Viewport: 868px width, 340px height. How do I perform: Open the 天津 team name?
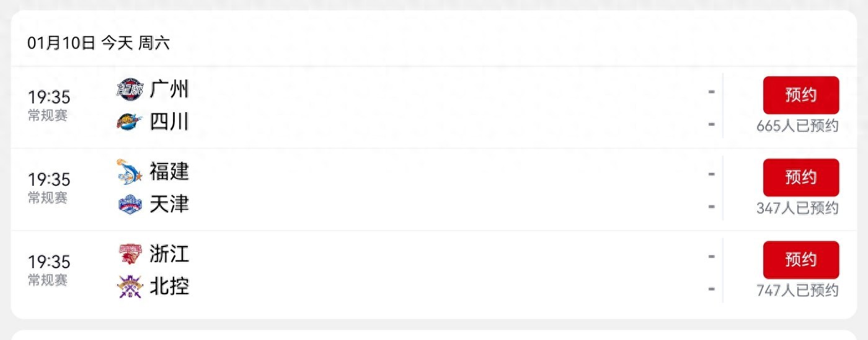pyautogui.click(x=169, y=204)
